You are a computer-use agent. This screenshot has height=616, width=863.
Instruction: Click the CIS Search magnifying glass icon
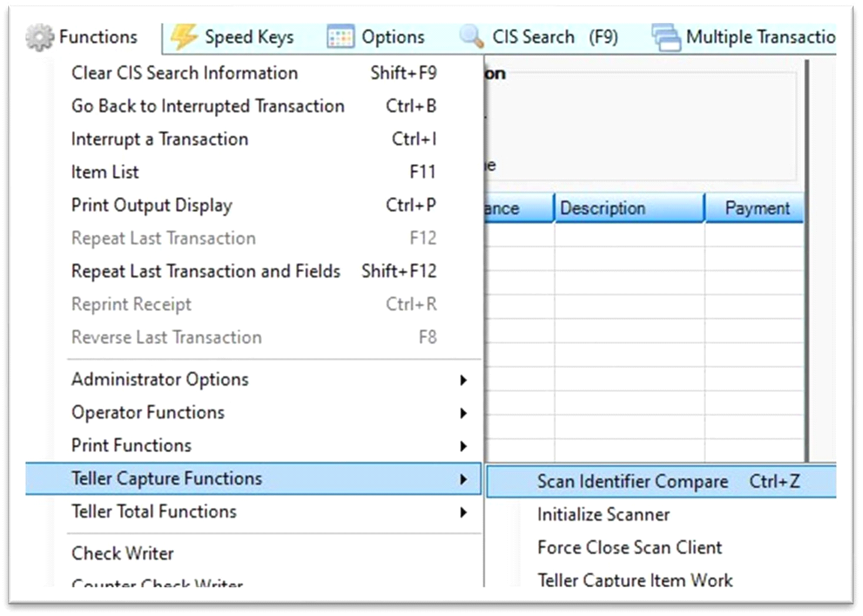[x=471, y=36]
